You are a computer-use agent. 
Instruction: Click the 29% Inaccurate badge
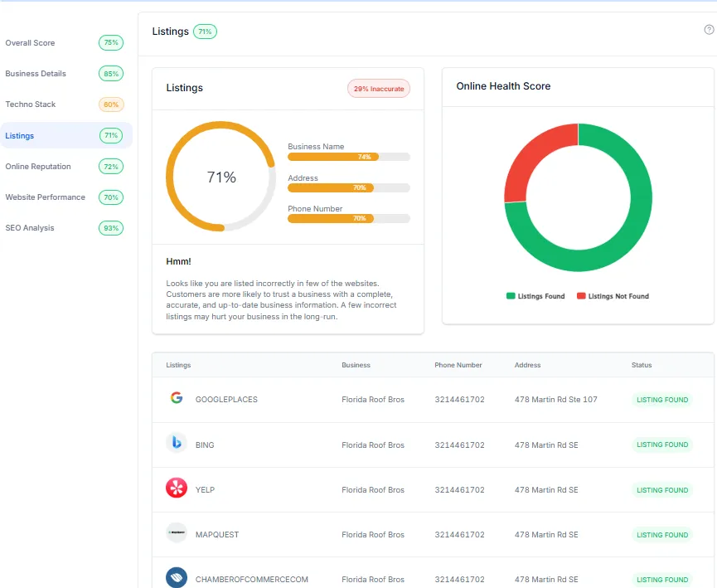[x=379, y=89]
